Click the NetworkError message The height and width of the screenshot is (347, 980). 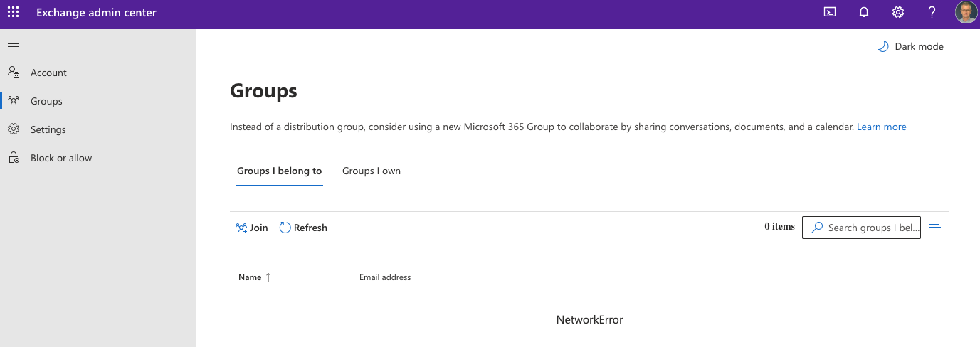click(x=590, y=320)
